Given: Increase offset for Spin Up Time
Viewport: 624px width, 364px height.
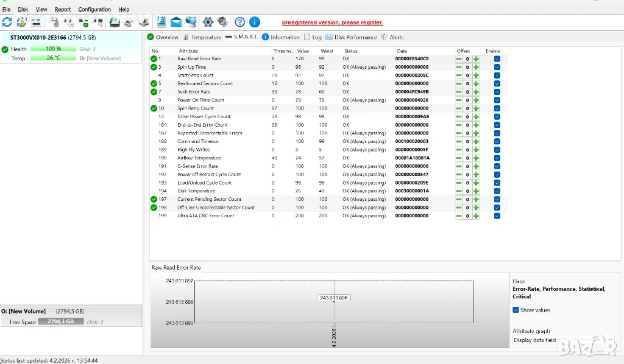Looking at the screenshot, I should tap(476, 67).
